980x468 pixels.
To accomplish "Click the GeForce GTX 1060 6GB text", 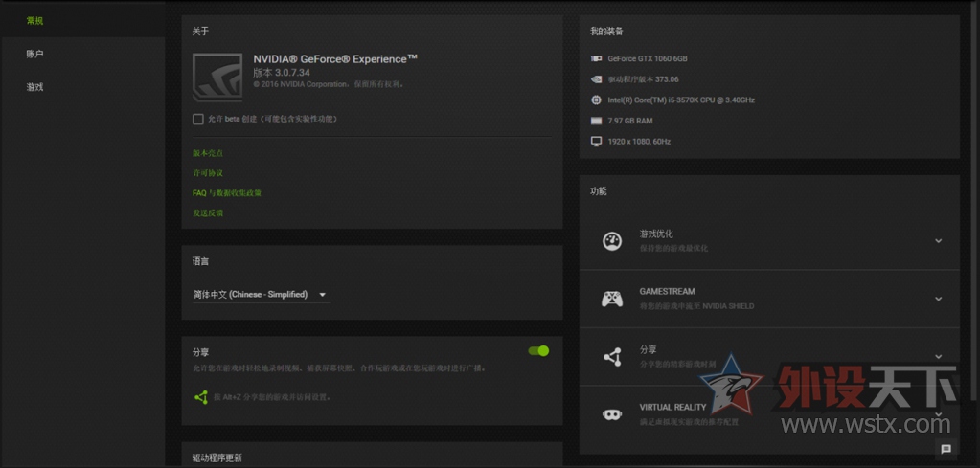I will coord(648,58).
